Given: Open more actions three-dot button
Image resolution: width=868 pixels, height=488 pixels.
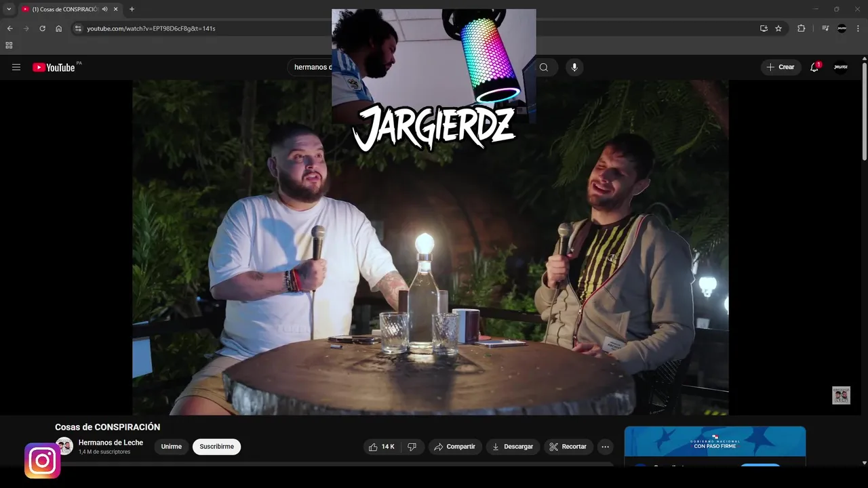Looking at the screenshot, I should coord(605,447).
